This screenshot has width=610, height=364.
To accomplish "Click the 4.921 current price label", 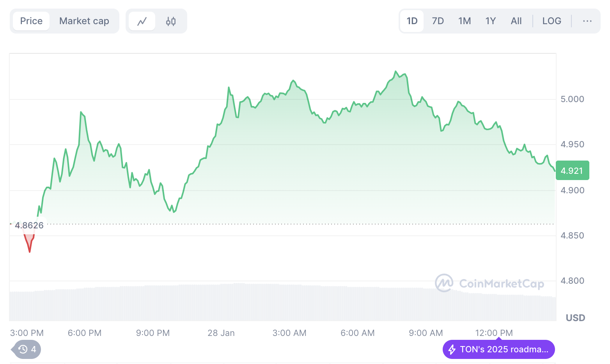I will click(572, 171).
